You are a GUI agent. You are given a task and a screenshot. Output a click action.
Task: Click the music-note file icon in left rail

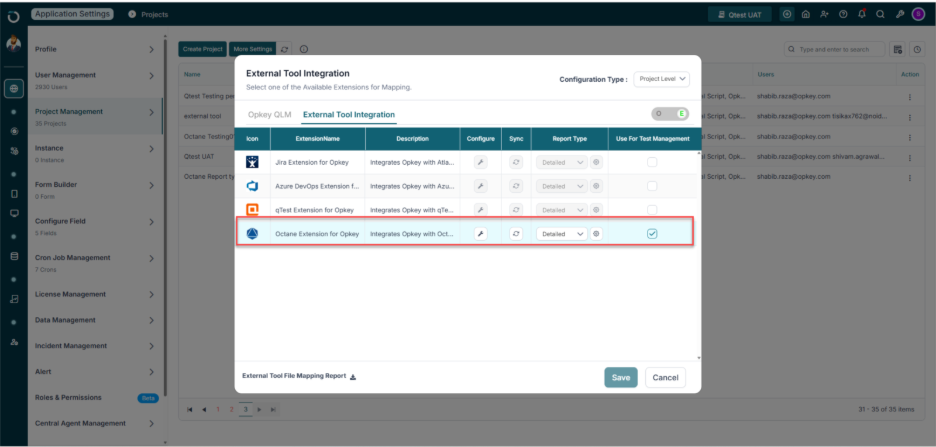[14, 300]
